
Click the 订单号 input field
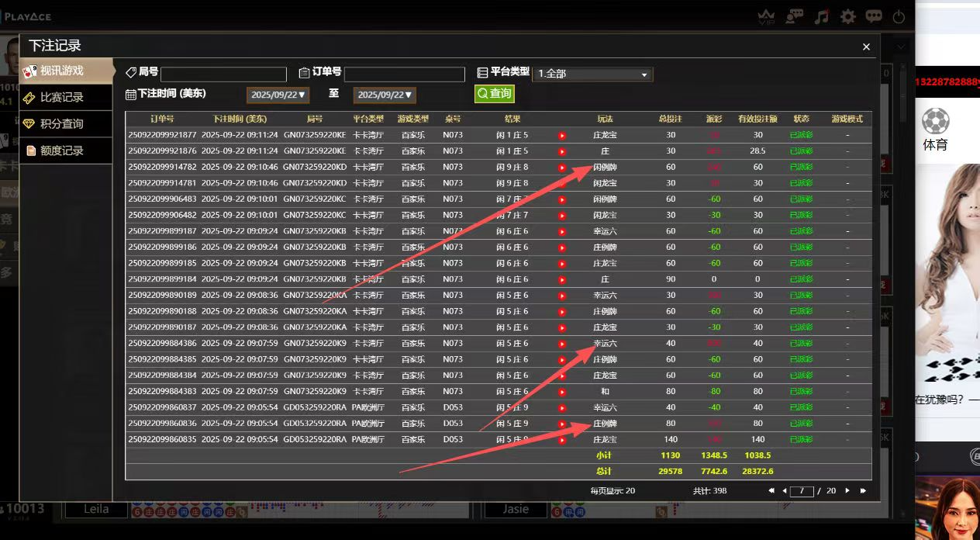click(x=404, y=74)
